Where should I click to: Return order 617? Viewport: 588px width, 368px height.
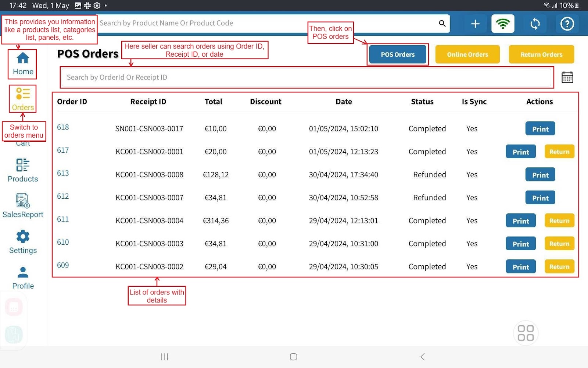click(559, 152)
